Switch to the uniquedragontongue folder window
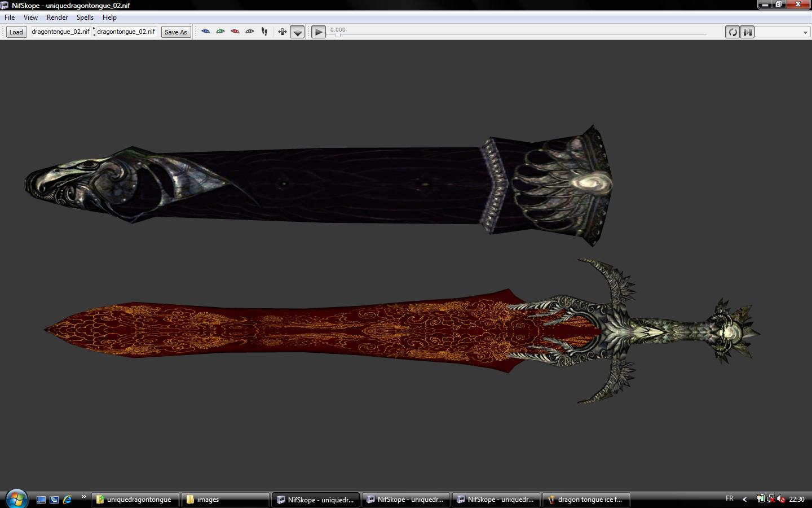This screenshot has height=508, width=812. point(135,500)
